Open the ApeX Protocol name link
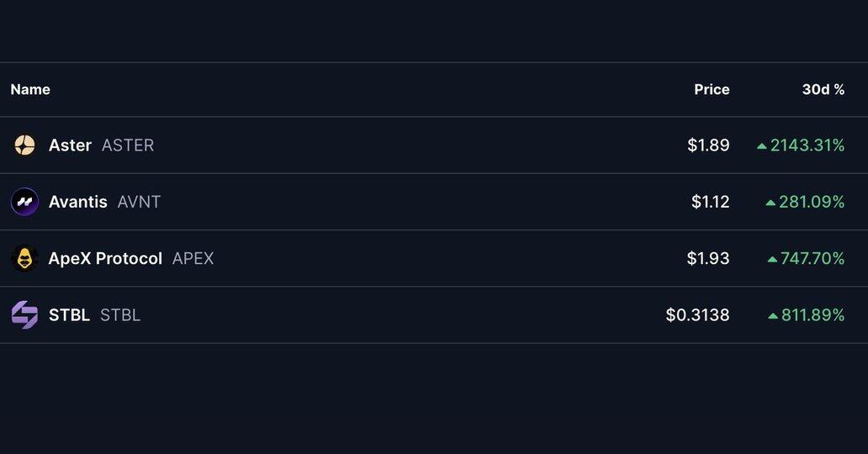The width and height of the screenshot is (868, 454). point(105,258)
